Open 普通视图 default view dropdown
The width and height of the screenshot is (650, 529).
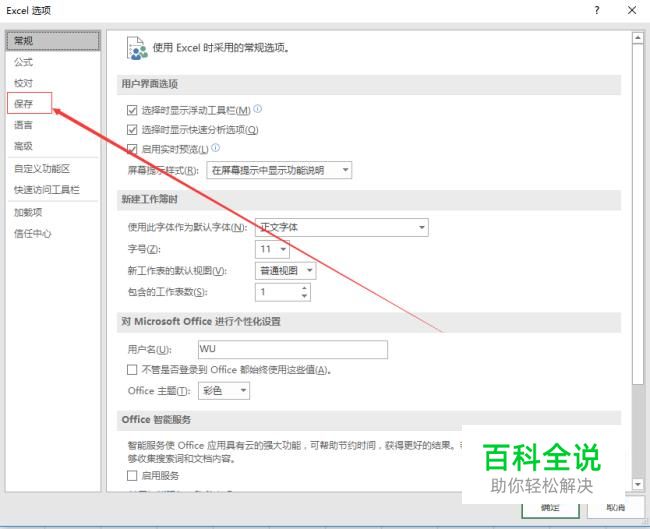click(x=286, y=271)
